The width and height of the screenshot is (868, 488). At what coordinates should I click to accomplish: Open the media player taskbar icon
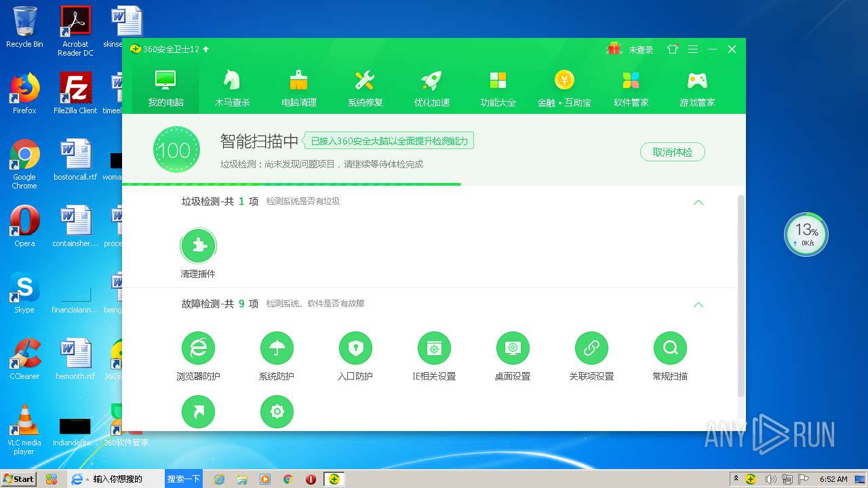click(265, 479)
